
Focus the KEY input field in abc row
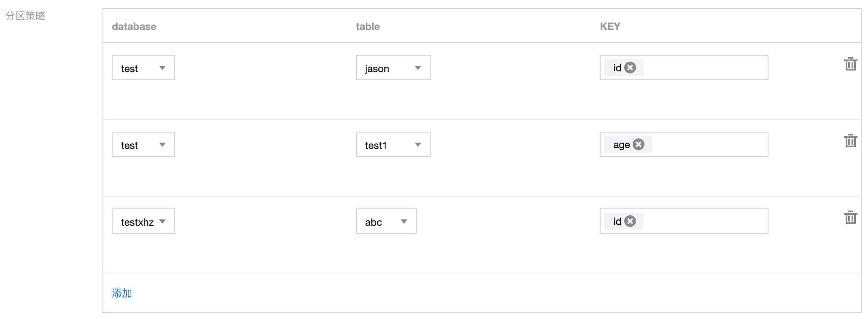click(684, 221)
